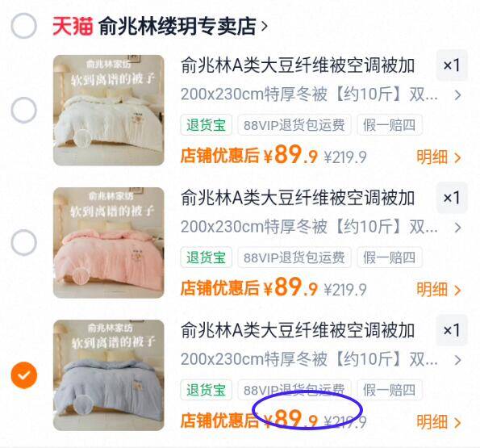
Task: Expand spec options for the pink quilt
Action: click(x=321, y=227)
